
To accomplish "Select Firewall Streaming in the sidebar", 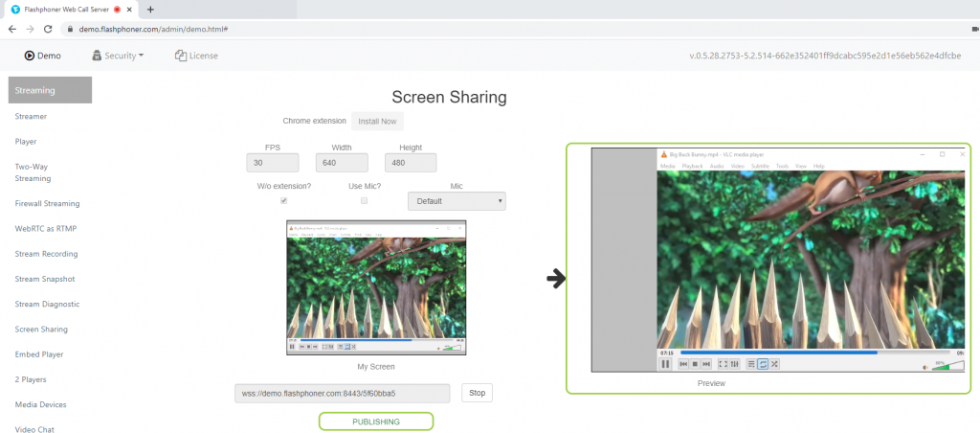I will tap(47, 203).
